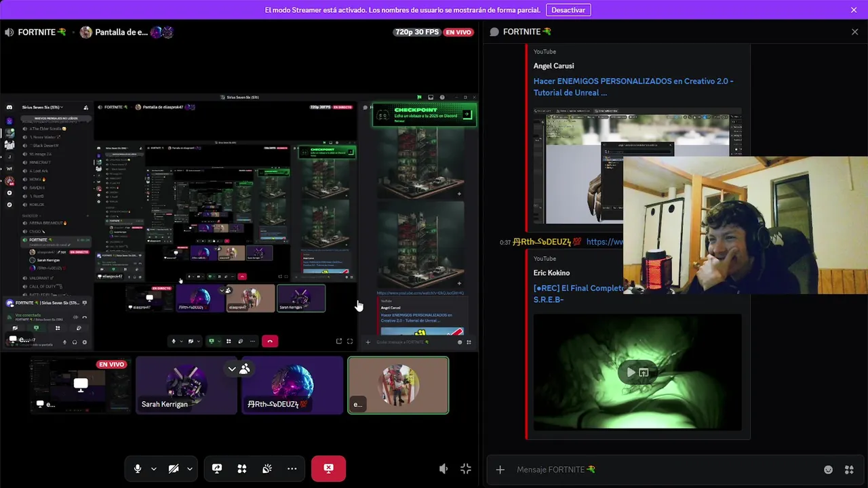This screenshot has height=488, width=868.
Task: Click the pop-out icon in streamed screen
Action: point(339,341)
